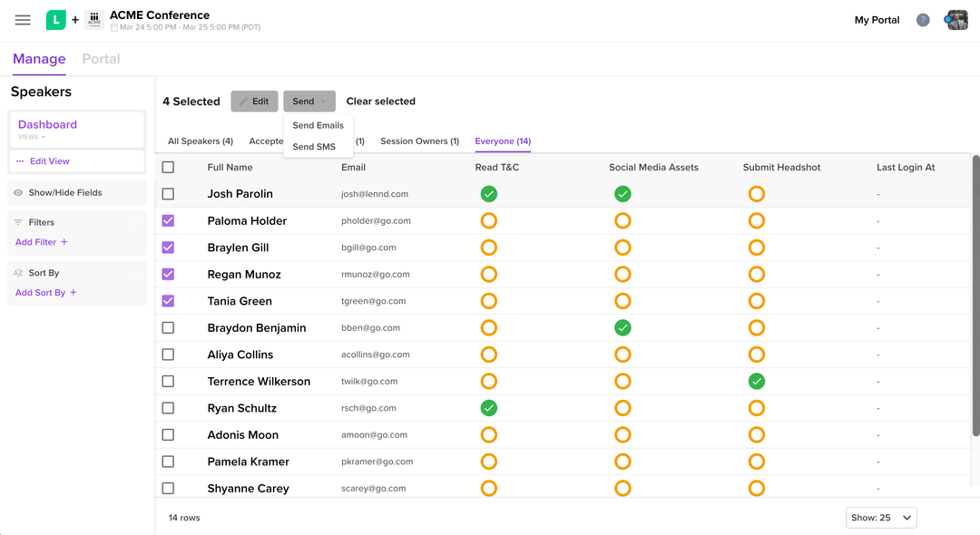Switch to the All Speakers tab
Screen dimensions: 980x535
pyautogui.click(x=200, y=141)
